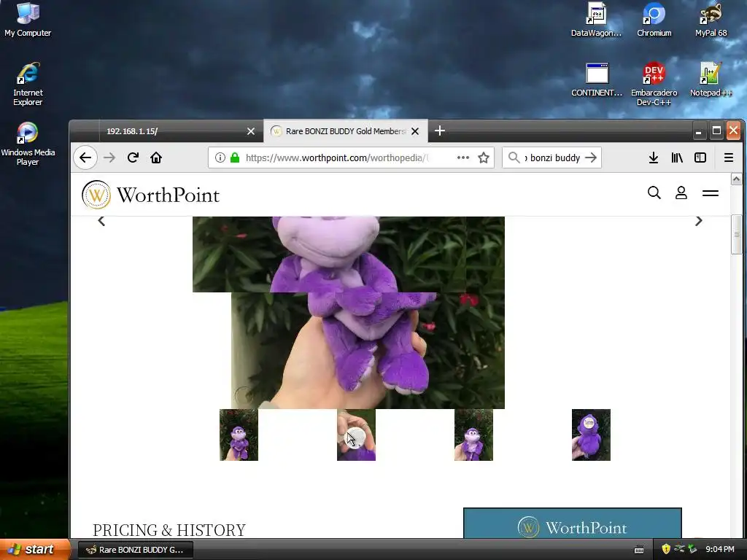Open on-screen keyboard tray icon
This screenshot has height=560, width=747.
coord(639,550)
